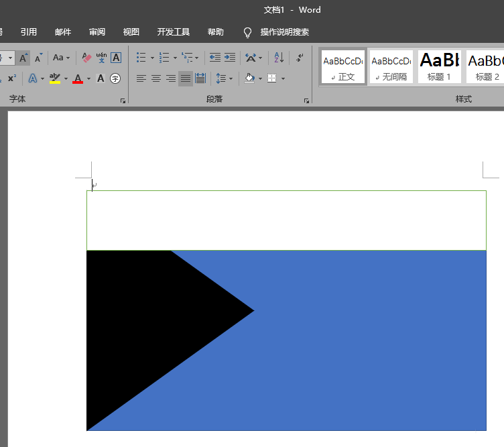Open the bullet list dropdown arrow

pos(152,58)
